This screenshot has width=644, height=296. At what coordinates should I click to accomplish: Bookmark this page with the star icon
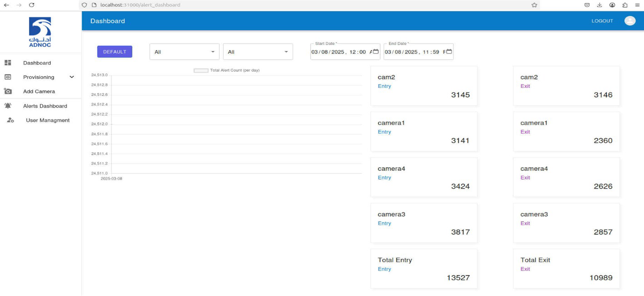tap(534, 5)
